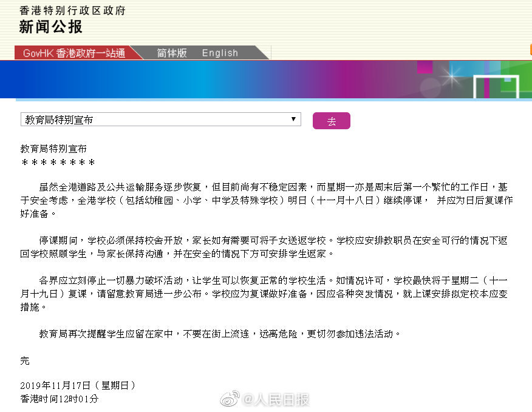Switch to the English version tab
The width and height of the screenshot is (532, 412).
tap(219, 53)
